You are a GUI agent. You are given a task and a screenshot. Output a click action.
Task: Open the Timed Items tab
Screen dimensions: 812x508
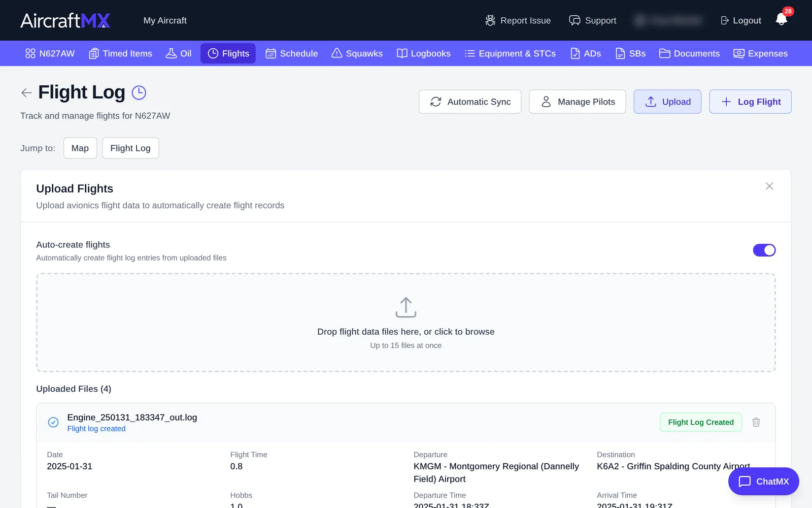(x=121, y=53)
